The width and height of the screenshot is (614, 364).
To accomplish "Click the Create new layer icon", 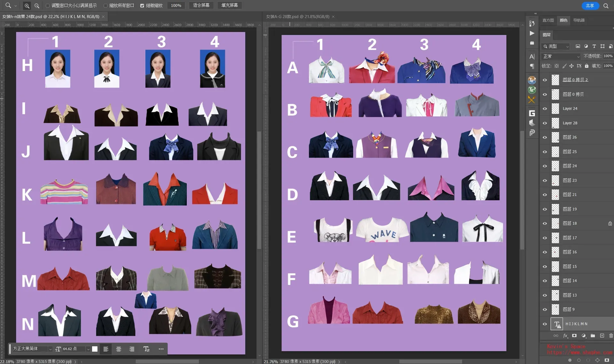I will click(602, 336).
